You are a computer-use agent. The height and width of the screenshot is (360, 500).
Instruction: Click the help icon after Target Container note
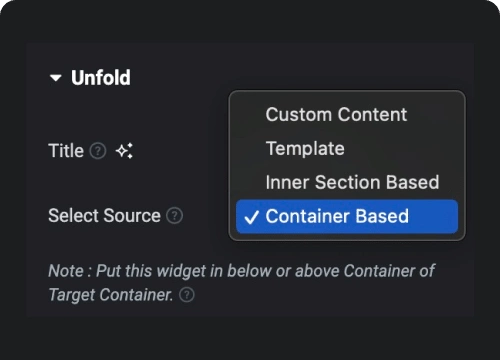tap(187, 295)
